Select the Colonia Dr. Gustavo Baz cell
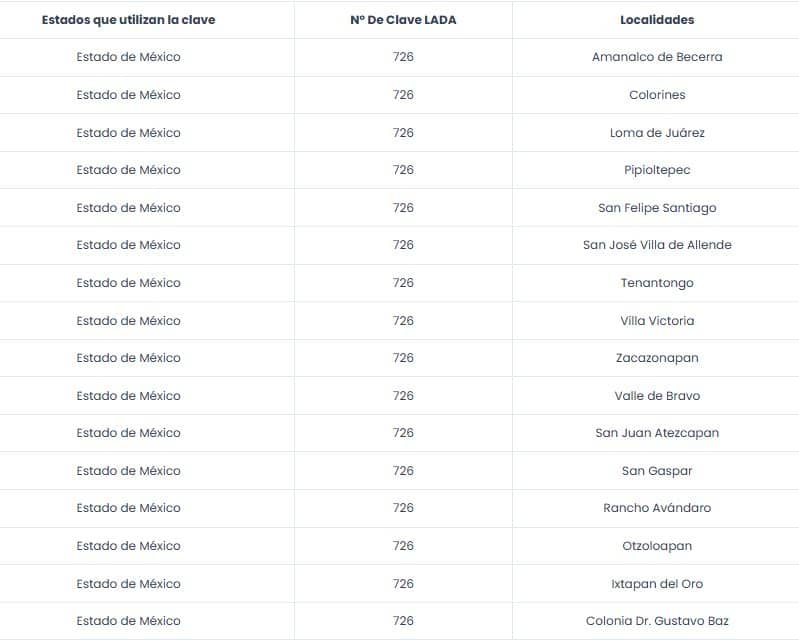 coord(657,621)
